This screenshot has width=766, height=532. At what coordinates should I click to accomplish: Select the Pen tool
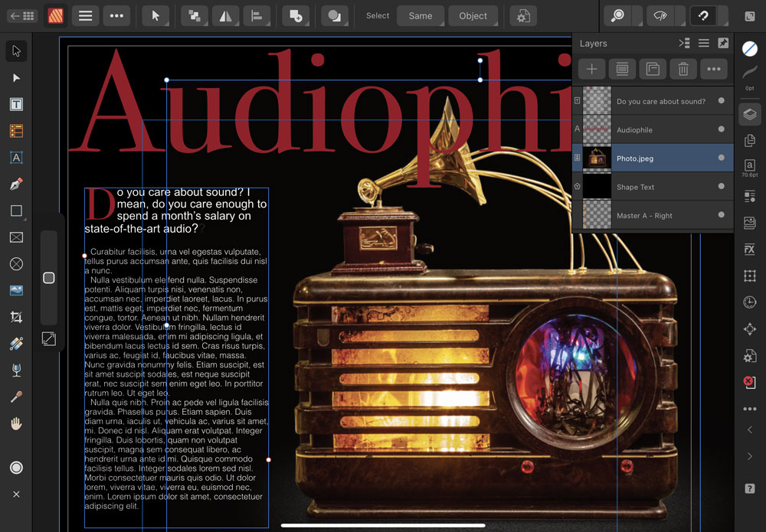pos(16,184)
